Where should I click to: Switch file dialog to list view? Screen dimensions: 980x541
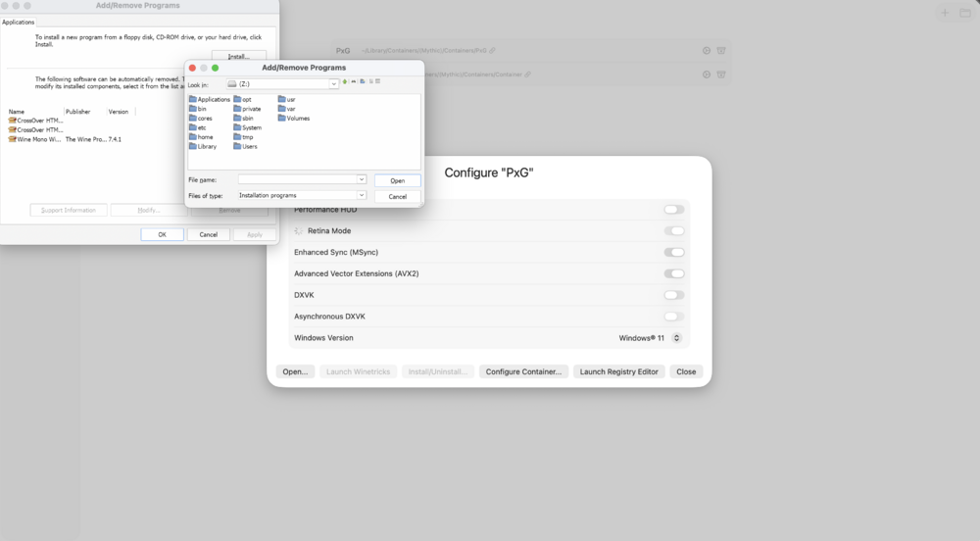(371, 81)
